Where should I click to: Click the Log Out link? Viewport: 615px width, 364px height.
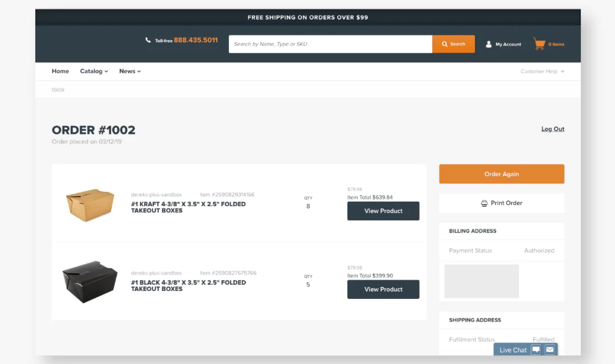tap(553, 129)
